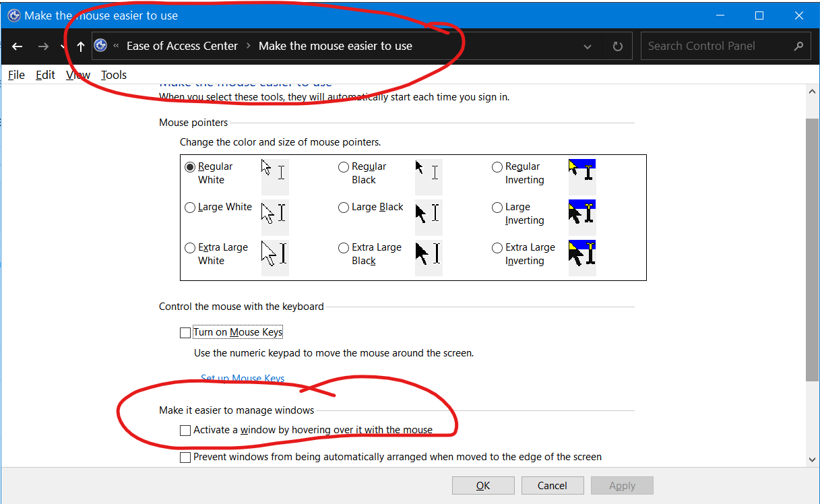Screen dimensions: 820x504
Task: Enable activating a window by hovering
Action: point(185,430)
